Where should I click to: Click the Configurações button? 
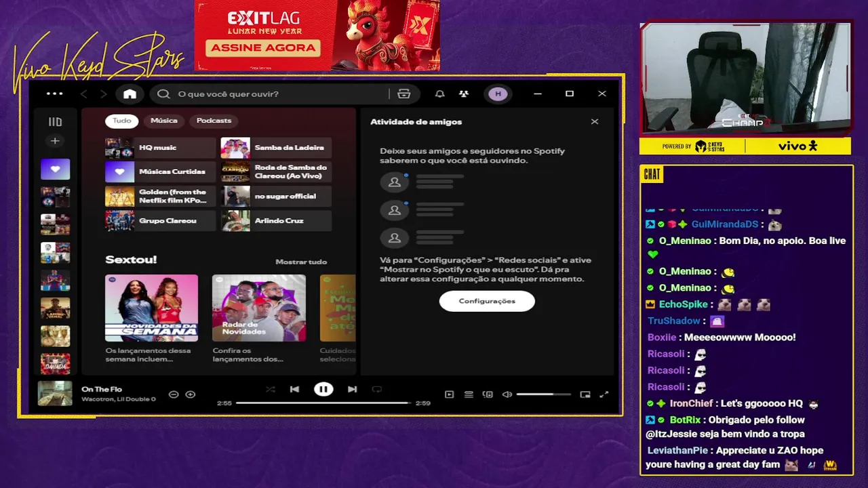[x=487, y=301]
